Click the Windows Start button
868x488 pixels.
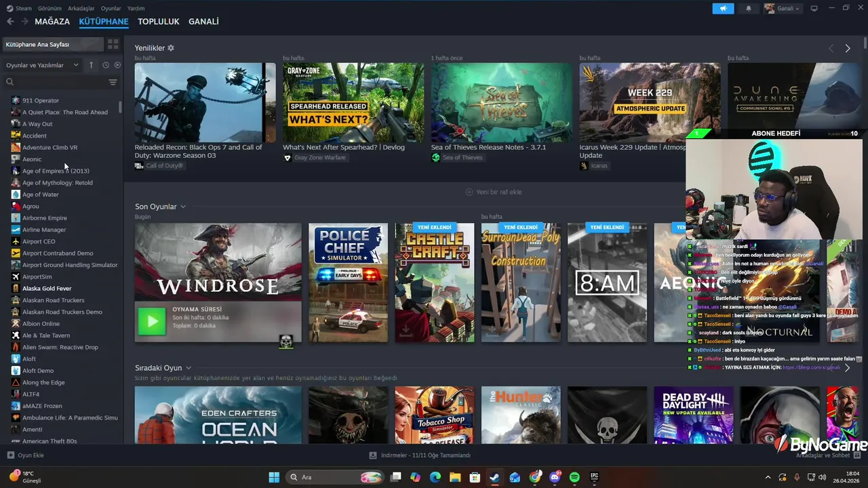point(274,477)
